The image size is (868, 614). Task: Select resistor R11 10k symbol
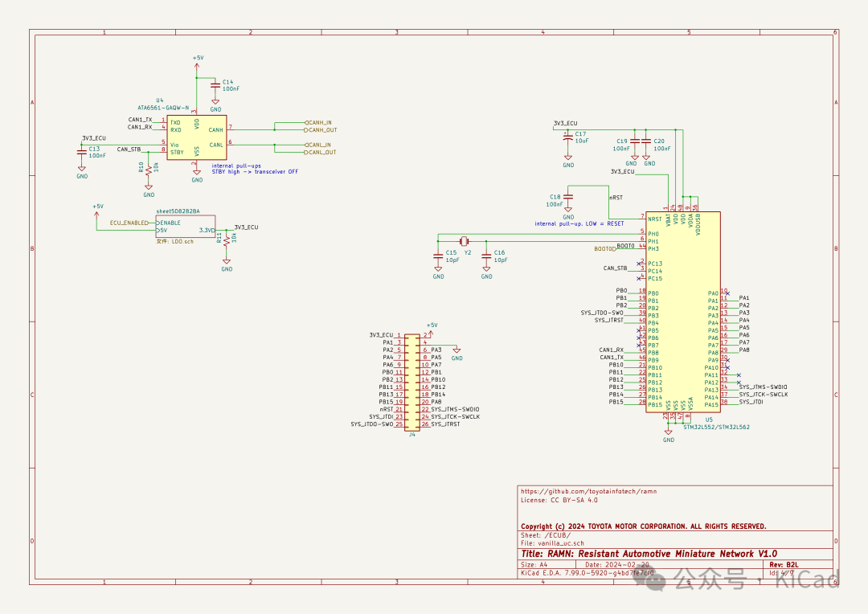coord(227,239)
